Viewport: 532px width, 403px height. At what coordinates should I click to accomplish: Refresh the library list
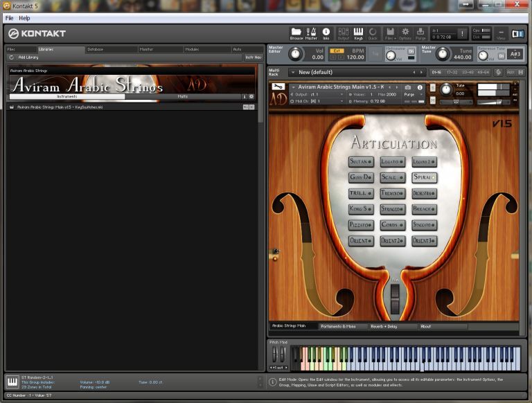tap(11, 57)
